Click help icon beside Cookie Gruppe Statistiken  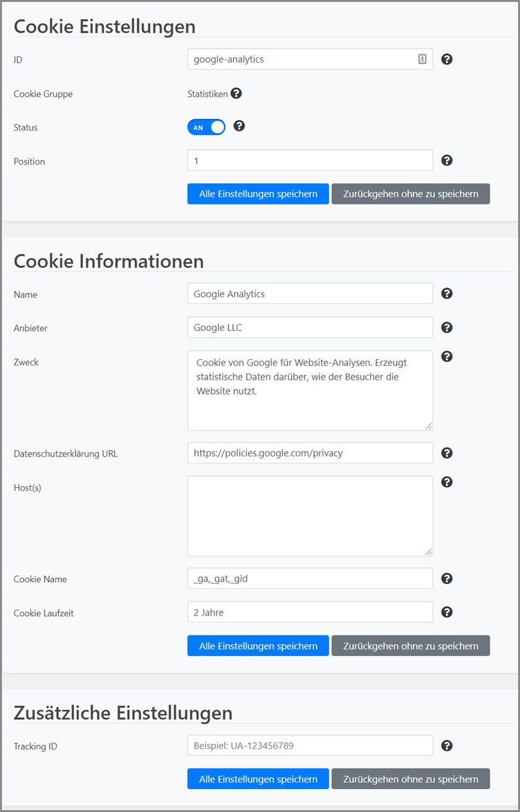(236, 94)
